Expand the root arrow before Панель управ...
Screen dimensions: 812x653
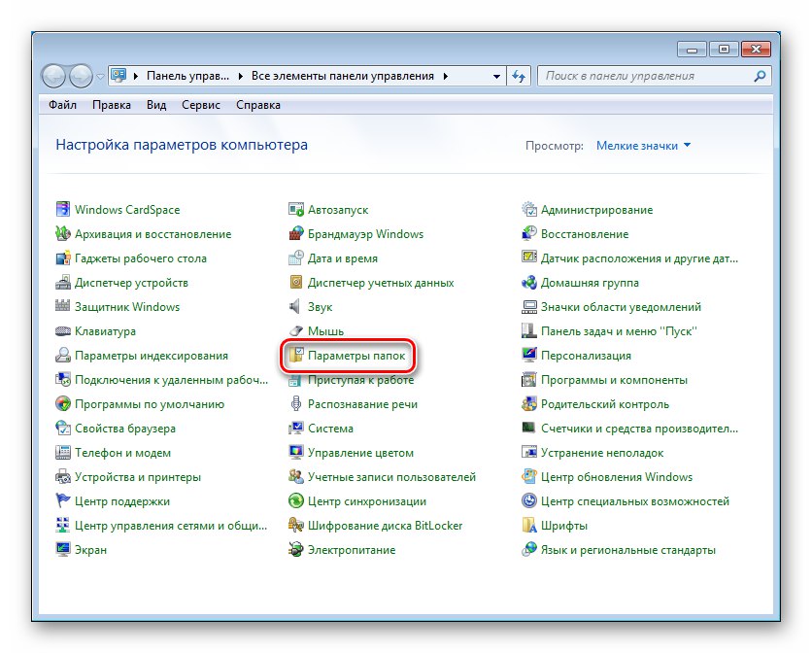[x=135, y=76]
